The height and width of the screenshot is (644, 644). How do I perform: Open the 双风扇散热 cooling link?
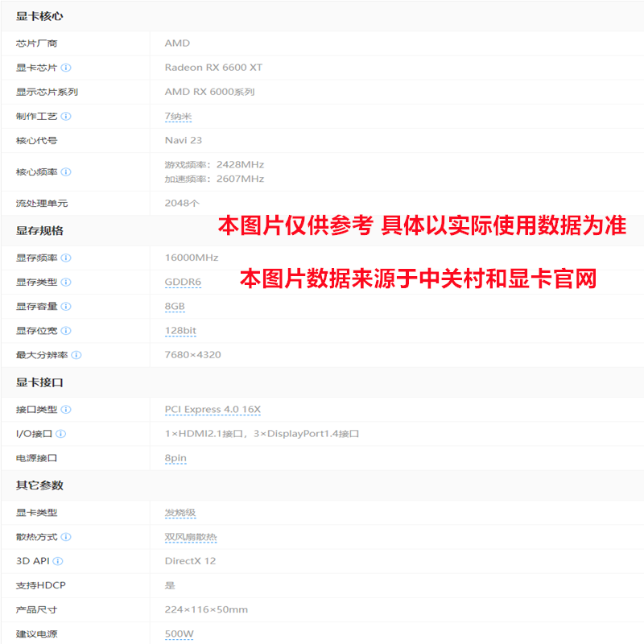click(x=191, y=537)
